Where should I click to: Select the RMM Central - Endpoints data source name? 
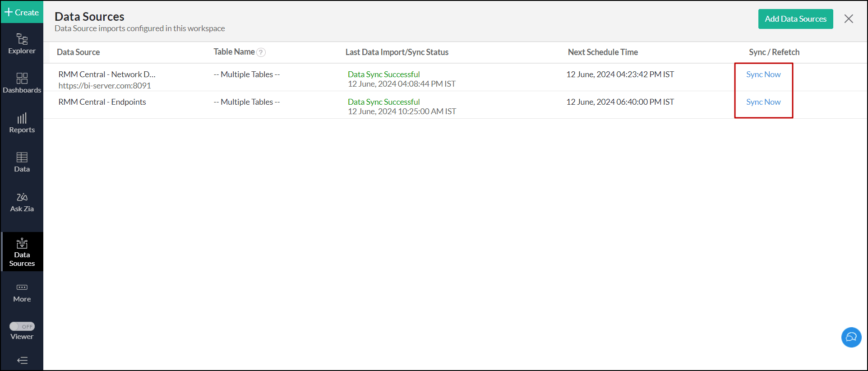tap(102, 102)
